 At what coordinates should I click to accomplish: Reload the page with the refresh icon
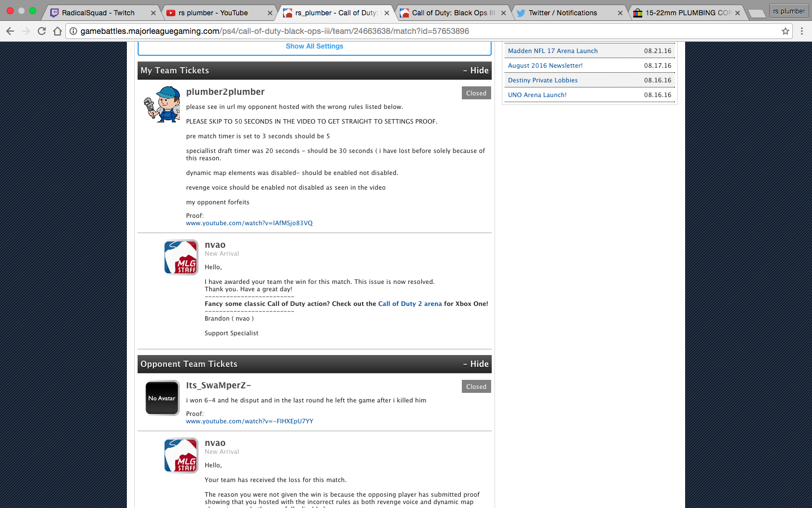(42, 31)
